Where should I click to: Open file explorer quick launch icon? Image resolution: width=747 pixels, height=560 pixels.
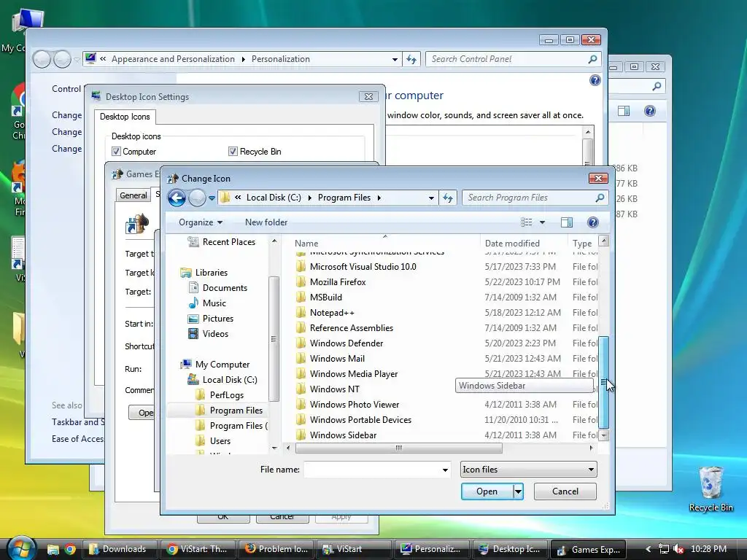click(x=53, y=549)
